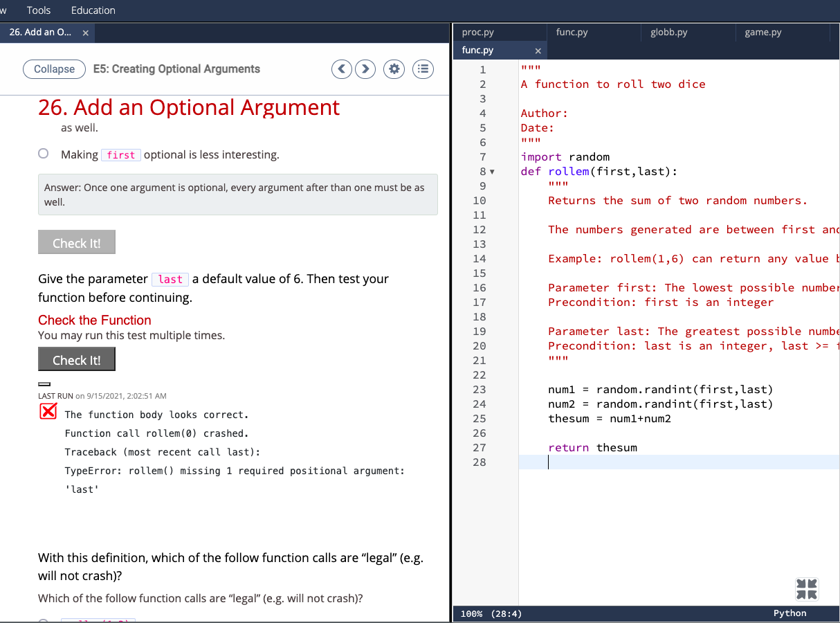The height and width of the screenshot is (623, 840).
Task: Collapse the rollem function fold at line 8
Action: (x=492, y=171)
